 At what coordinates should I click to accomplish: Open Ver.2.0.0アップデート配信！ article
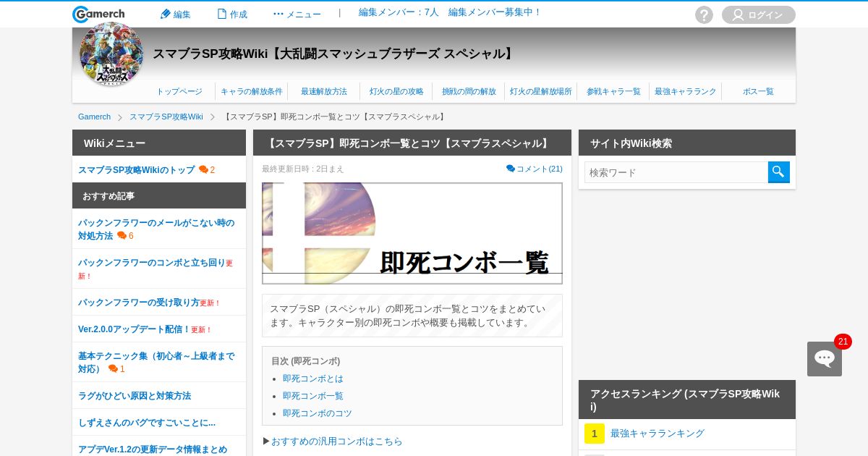[134, 329]
